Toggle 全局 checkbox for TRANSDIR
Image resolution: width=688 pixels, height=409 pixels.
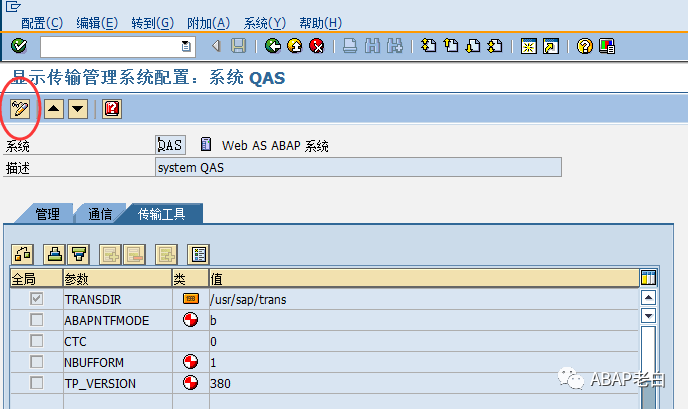(x=36, y=299)
